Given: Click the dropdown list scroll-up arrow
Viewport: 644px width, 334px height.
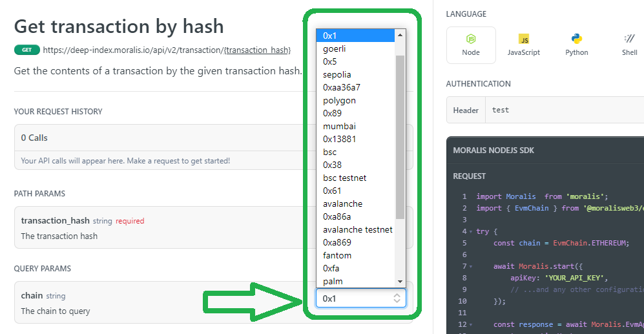Looking at the screenshot, I should [x=400, y=36].
